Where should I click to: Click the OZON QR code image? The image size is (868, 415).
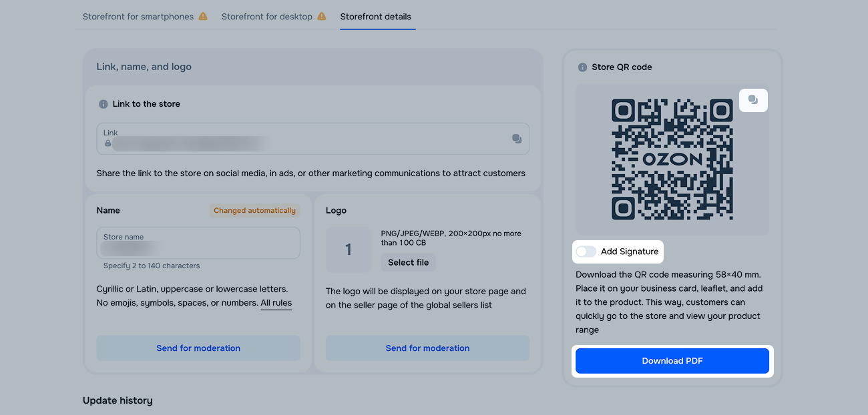672,159
